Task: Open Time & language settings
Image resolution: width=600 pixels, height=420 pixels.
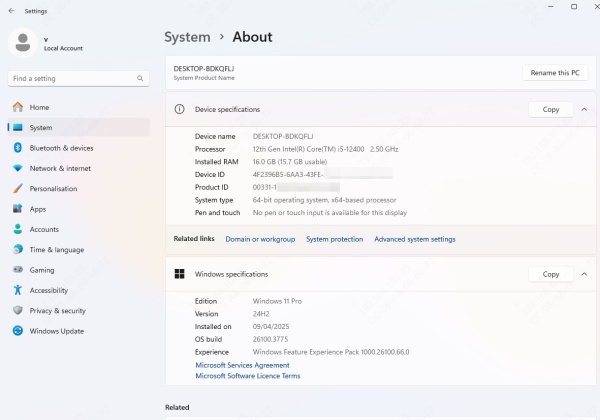Action: tap(78, 249)
